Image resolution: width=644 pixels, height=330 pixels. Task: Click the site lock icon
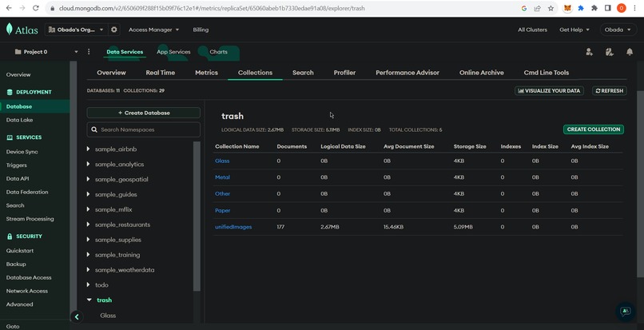click(52, 8)
